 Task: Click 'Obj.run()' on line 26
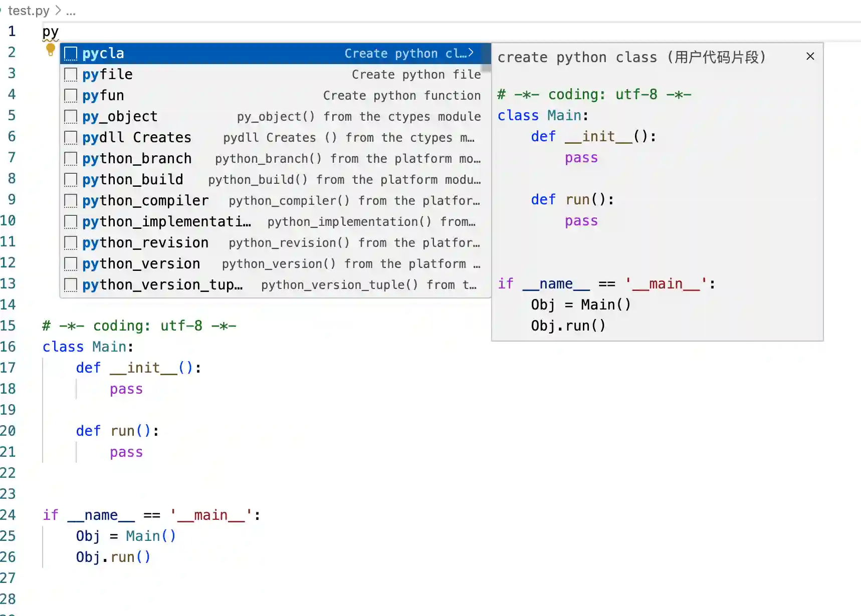pos(113,557)
